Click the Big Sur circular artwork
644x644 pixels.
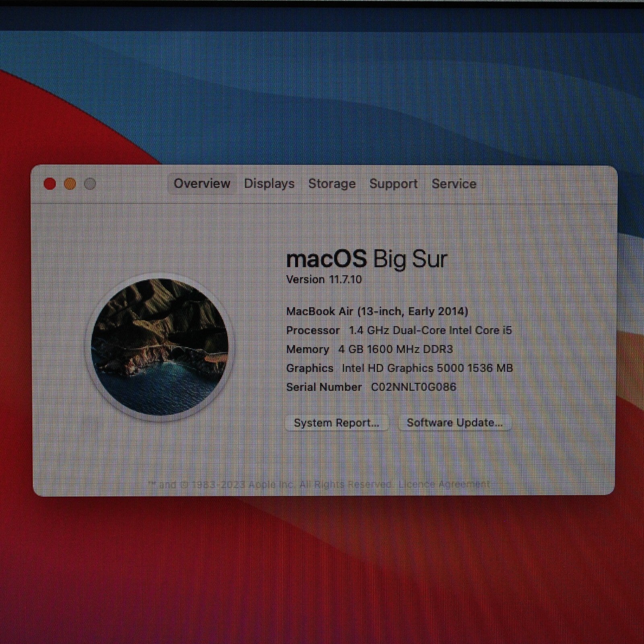[x=159, y=347]
